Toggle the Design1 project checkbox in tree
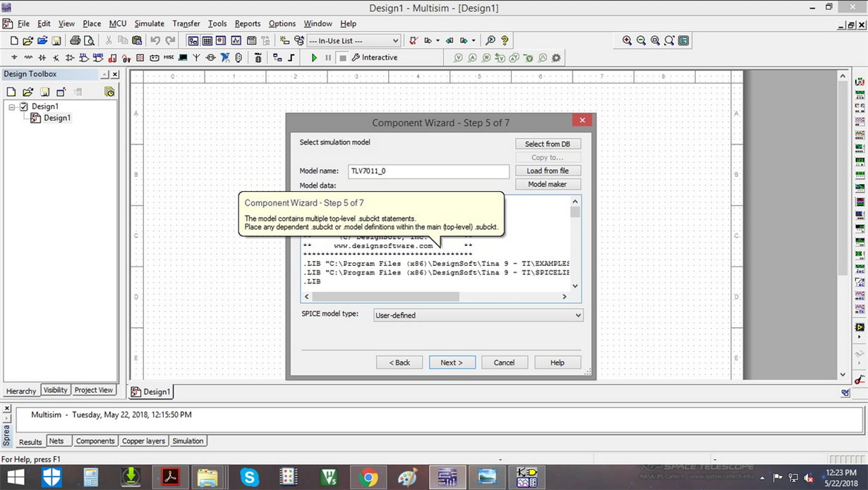The height and width of the screenshot is (490, 868). (23, 106)
